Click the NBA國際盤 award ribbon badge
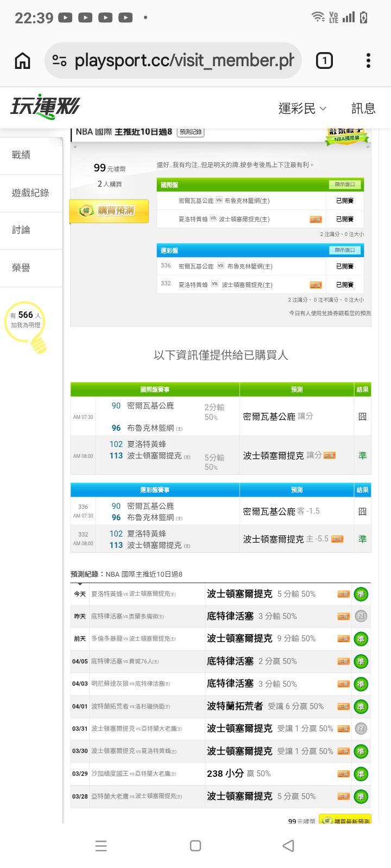The image size is (391, 868). [x=346, y=136]
